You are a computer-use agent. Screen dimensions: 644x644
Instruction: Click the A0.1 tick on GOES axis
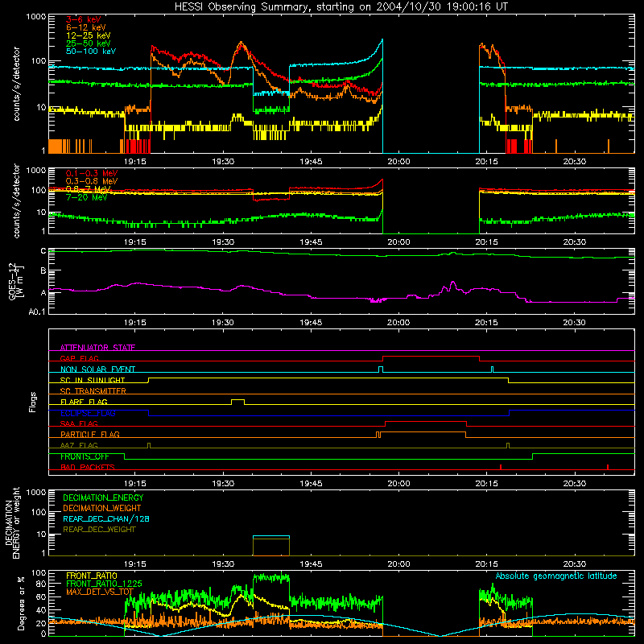[37, 312]
